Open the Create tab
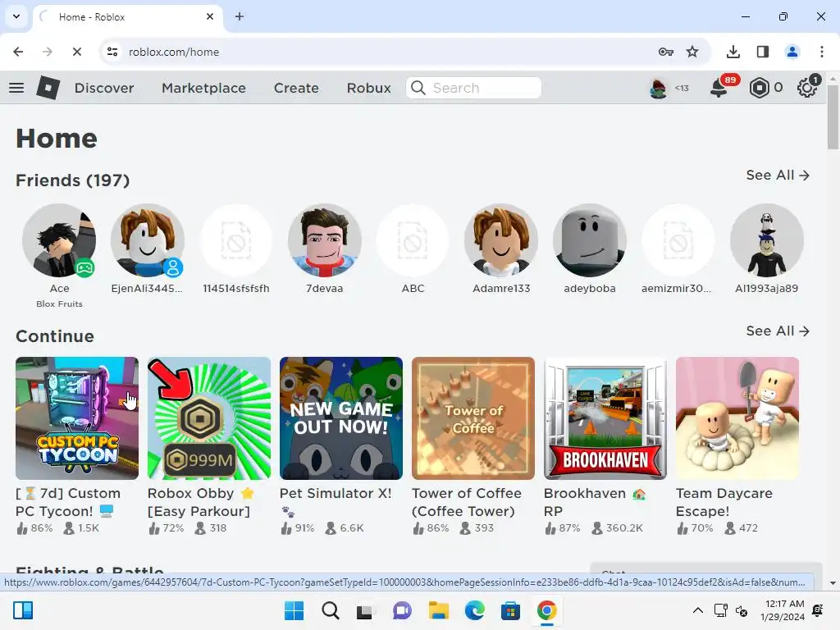 coord(296,88)
